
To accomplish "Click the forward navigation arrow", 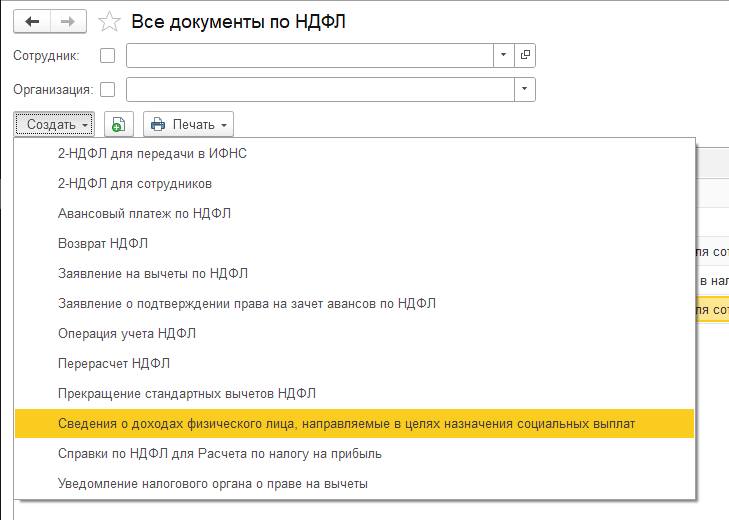I will pyautogui.click(x=66, y=21).
